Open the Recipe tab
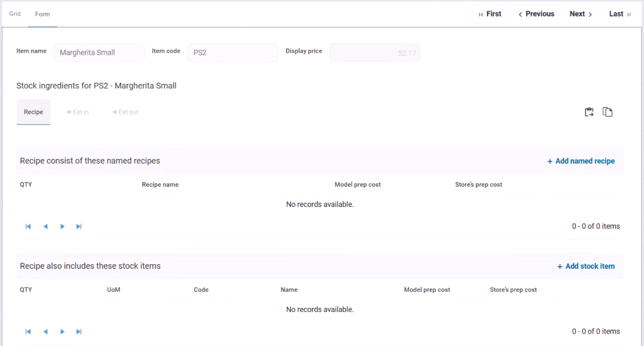 click(34, 112)
